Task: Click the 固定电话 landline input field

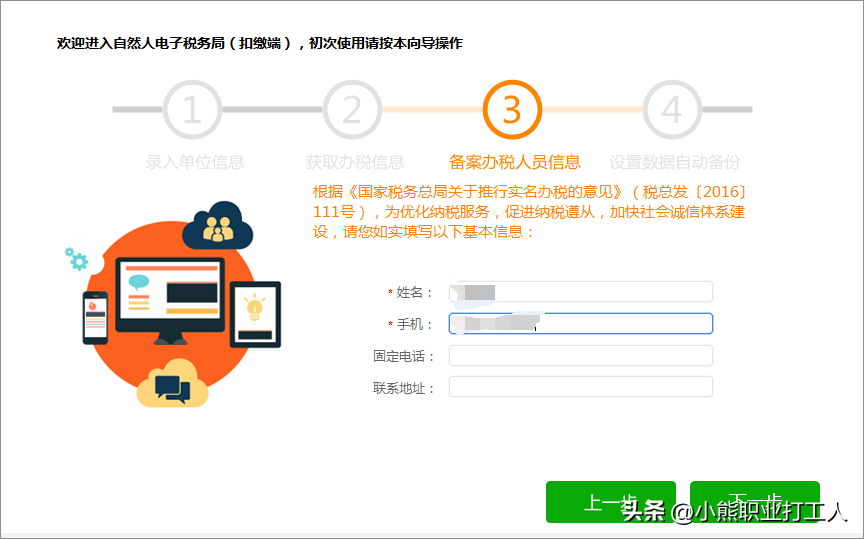Action: pyautogui.click(x=581, y=355)
